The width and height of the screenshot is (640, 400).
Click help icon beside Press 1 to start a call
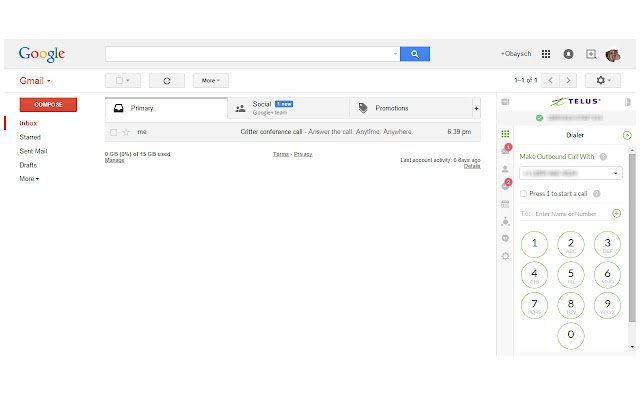[596, 193]
